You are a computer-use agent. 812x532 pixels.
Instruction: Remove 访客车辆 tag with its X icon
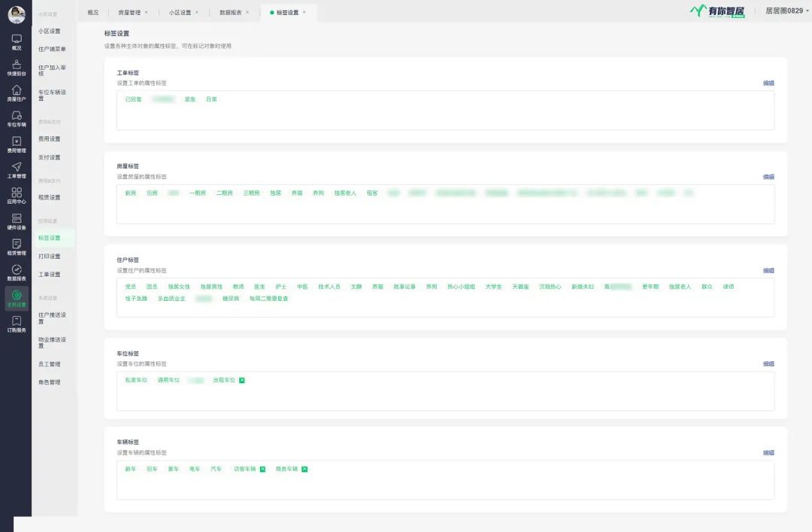262,469
